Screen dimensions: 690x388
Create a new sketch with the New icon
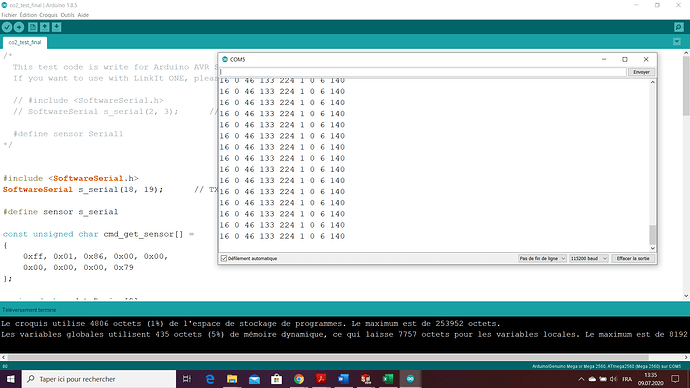tap(33, 27)
